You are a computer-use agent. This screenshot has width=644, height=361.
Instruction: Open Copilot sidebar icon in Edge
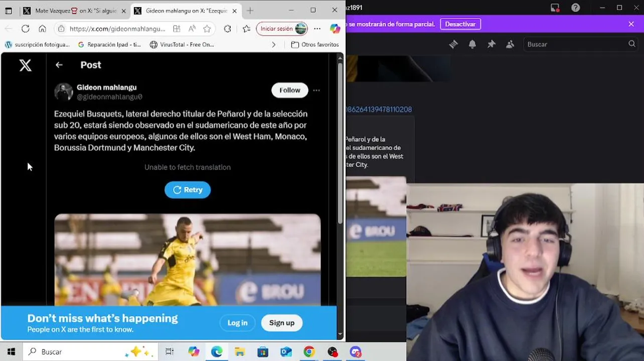click(335, 29)
